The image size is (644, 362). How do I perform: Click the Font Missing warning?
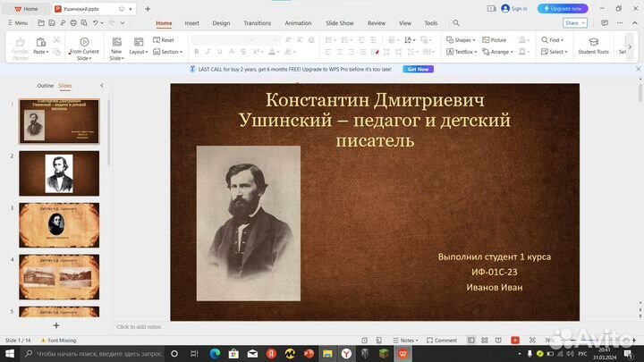point(58,341)
